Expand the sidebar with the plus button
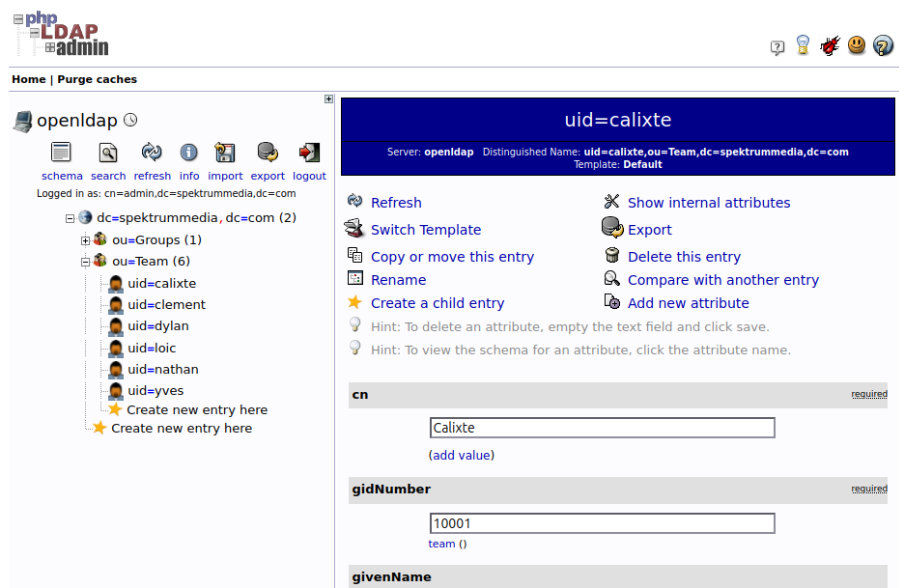The width and height of the screenshot is (904, 588). click(x=328, y=99)
